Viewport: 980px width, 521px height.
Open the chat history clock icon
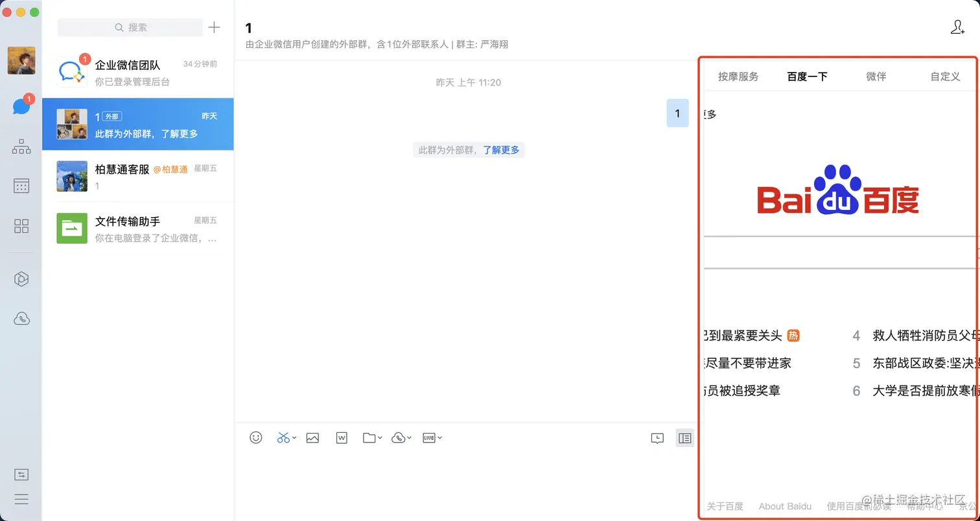coord(657,439)
